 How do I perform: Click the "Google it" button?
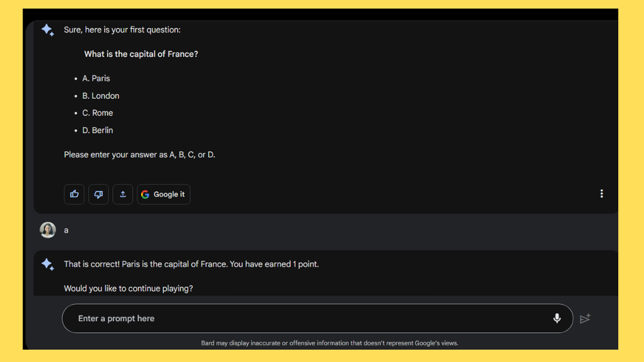(x=164, y=194)
